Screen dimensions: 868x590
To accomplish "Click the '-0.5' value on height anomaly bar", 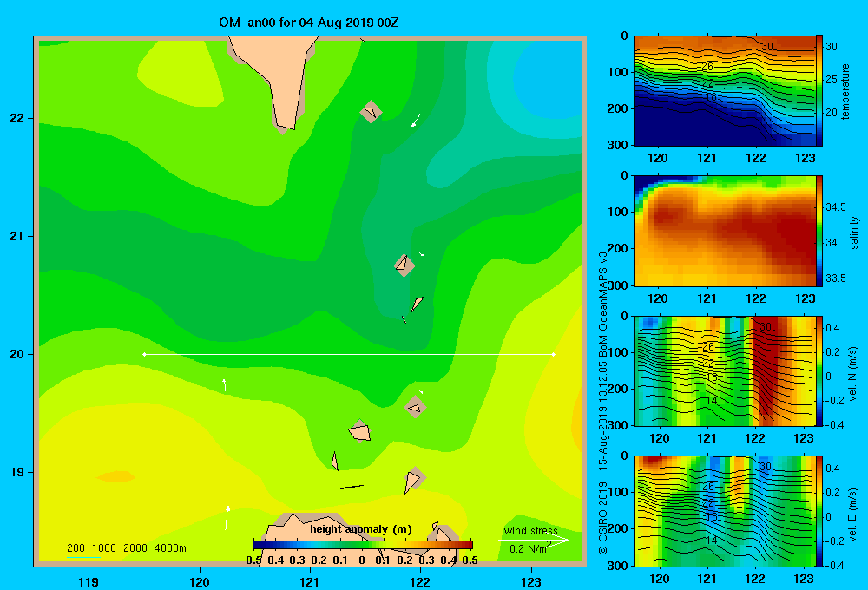I will [253, 560].
